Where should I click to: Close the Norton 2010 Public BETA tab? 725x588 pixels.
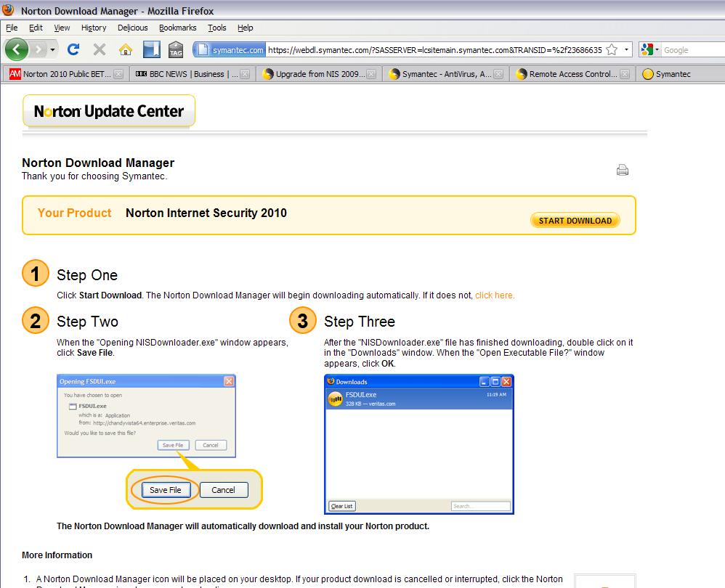pyautogui.click(x=118, y=74)
